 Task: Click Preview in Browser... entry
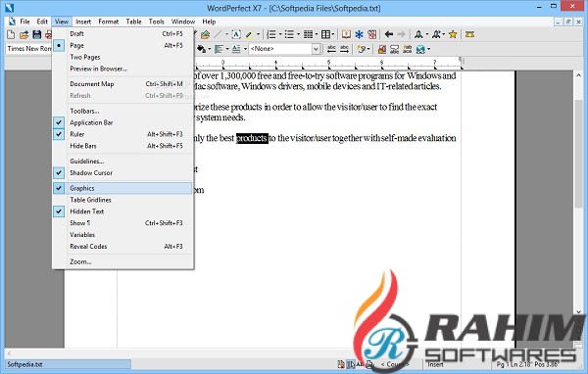coord(122,69)
